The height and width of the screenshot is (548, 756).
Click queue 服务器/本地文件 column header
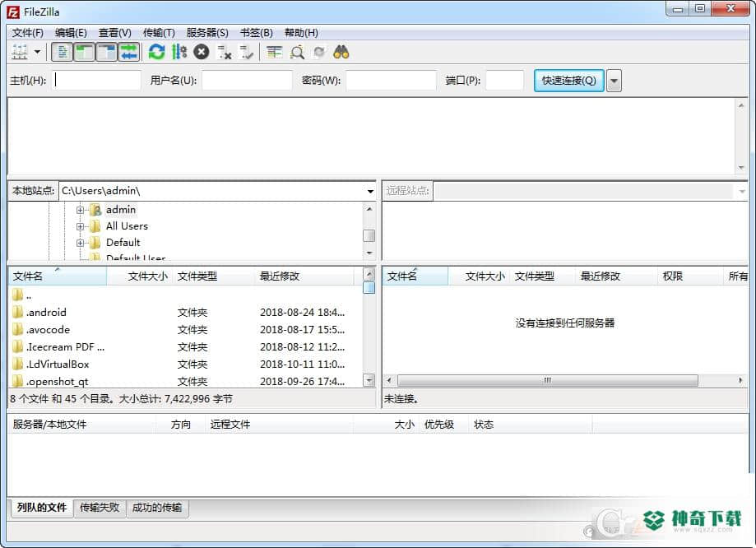coord(82,425)
